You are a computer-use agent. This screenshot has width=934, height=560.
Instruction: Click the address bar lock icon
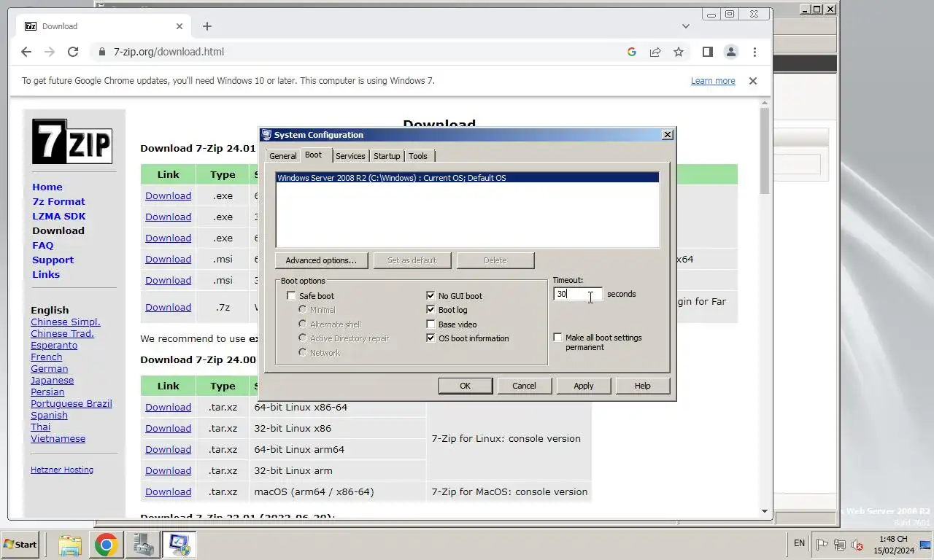(101, 52)
